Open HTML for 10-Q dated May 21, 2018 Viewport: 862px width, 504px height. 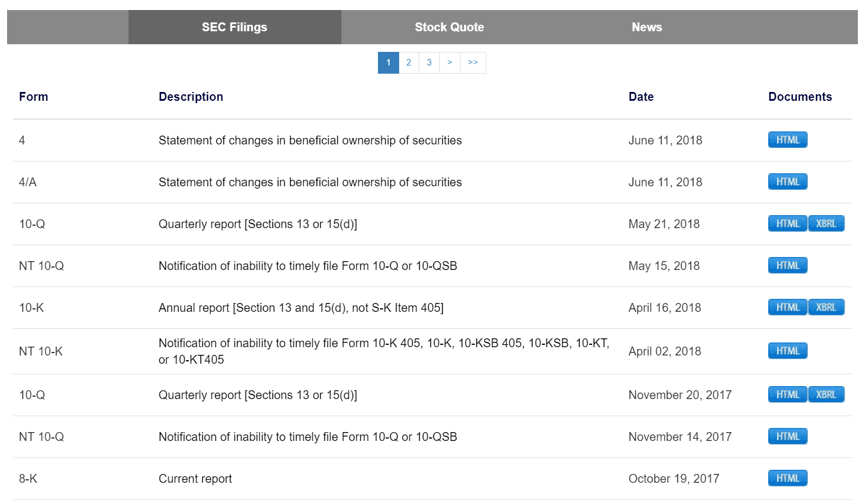[787, 223]
